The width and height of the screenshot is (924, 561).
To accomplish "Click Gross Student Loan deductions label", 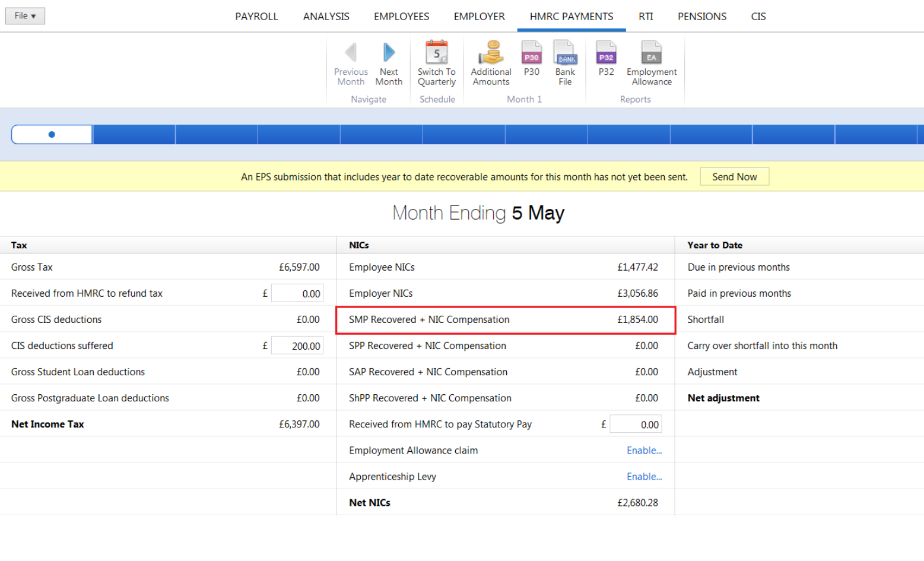I will coord(78,372).
